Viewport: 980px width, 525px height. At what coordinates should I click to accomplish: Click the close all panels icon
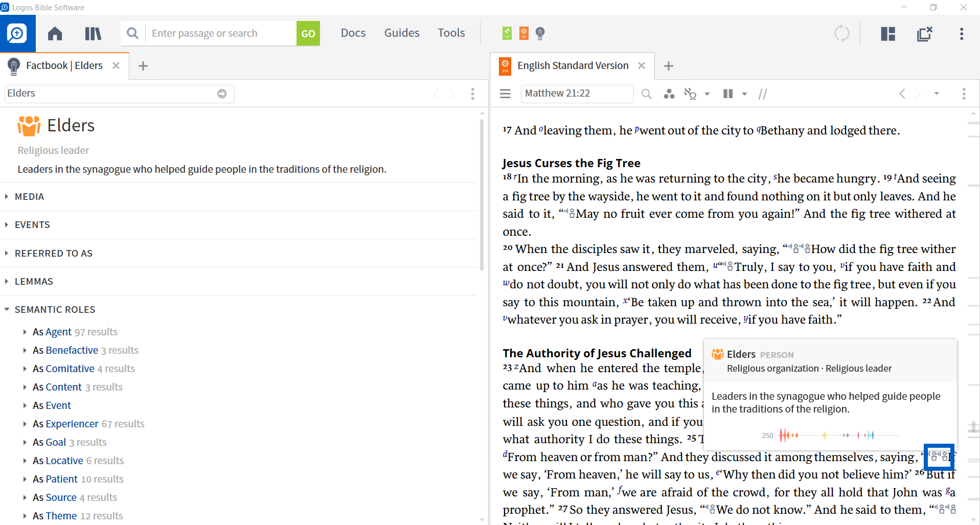coord(924,34)
